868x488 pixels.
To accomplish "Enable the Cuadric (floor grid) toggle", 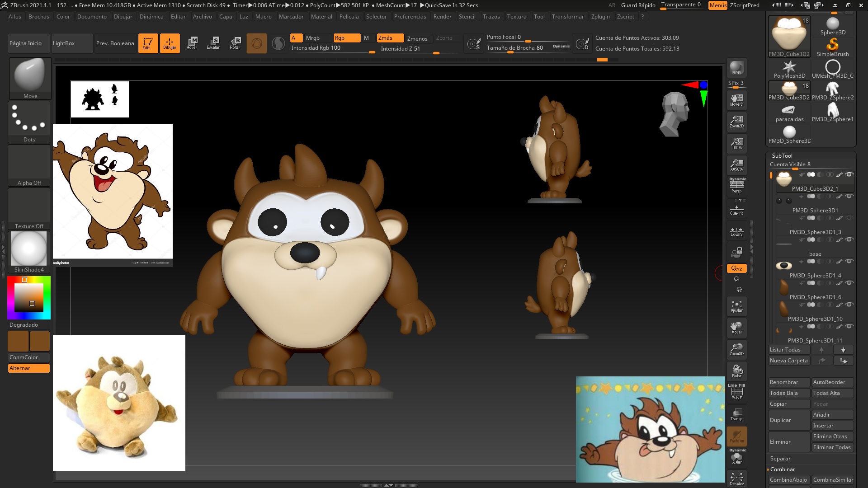I will coord(736,208).
